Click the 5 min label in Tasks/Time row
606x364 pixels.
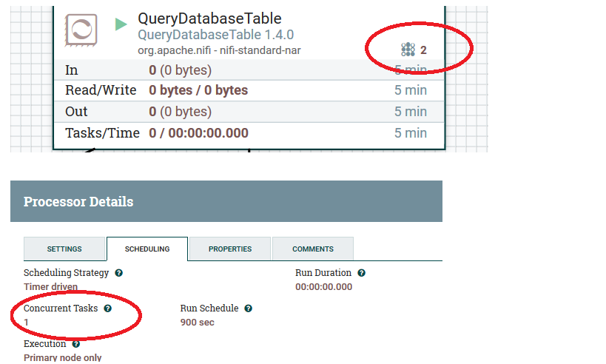point(411,133)
